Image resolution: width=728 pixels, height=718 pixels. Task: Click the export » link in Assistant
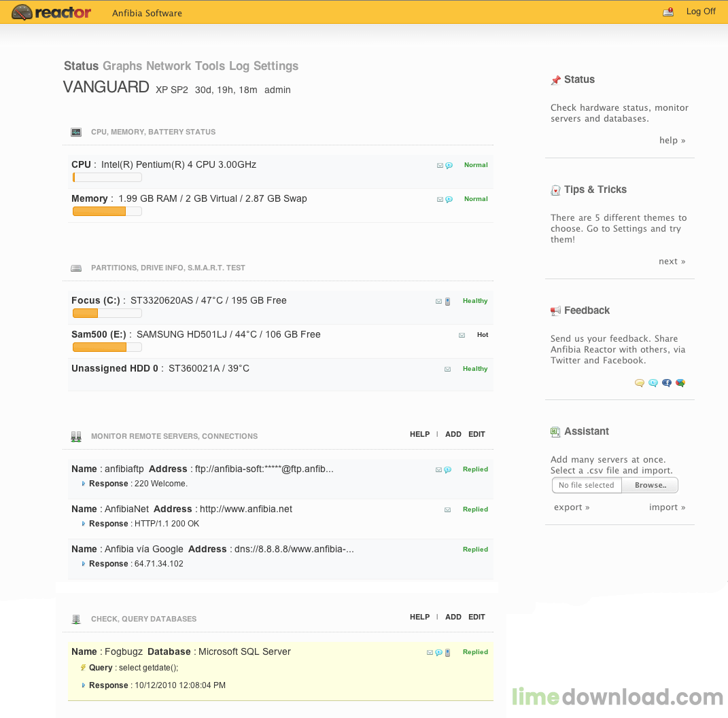click(x=572, y=507)
